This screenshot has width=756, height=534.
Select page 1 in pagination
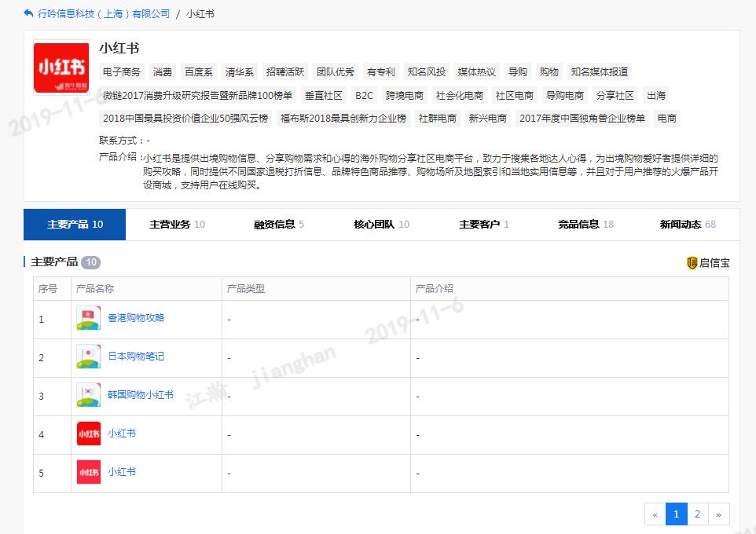click(x=676, y=514)
